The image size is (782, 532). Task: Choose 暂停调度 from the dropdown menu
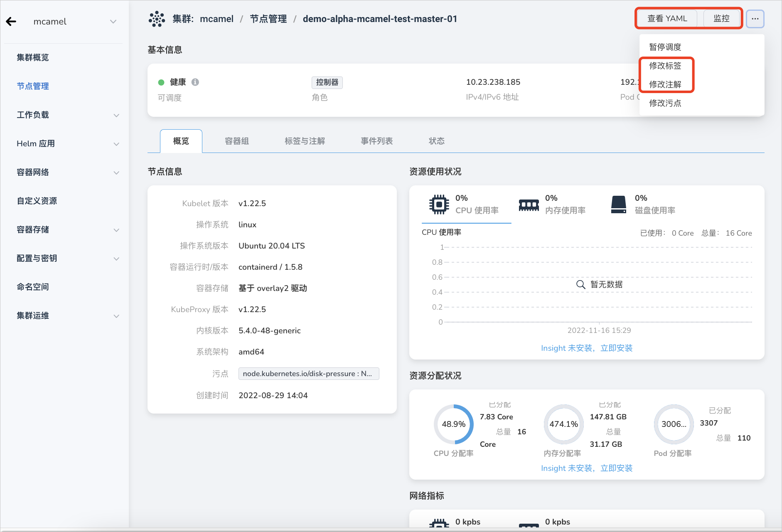[x=665, y=47]
